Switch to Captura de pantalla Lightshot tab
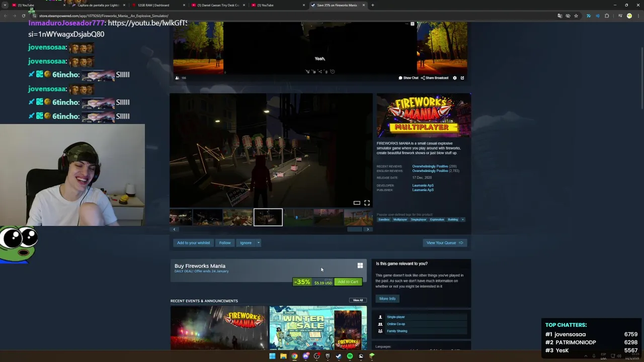The image size is (644, 362). (98, 5)
